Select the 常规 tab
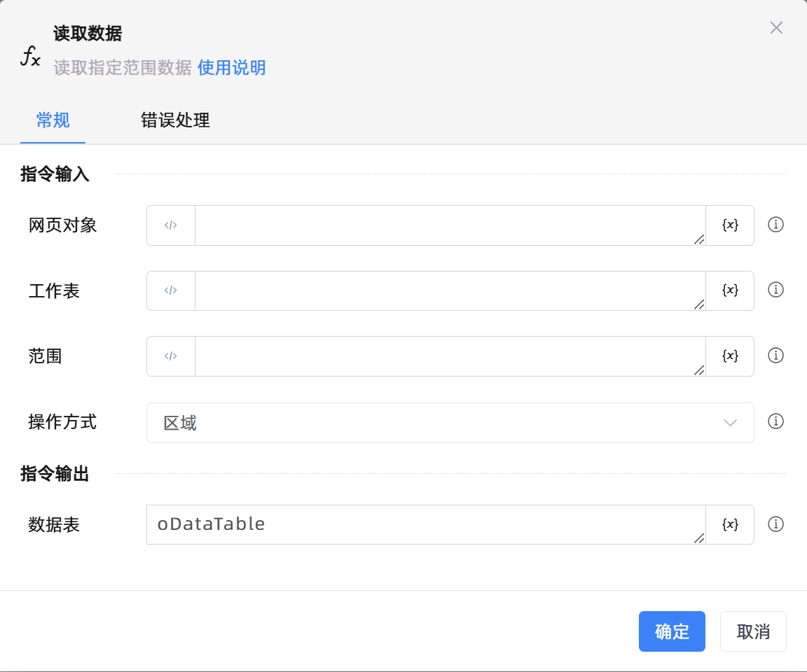 tap(53, 120)
